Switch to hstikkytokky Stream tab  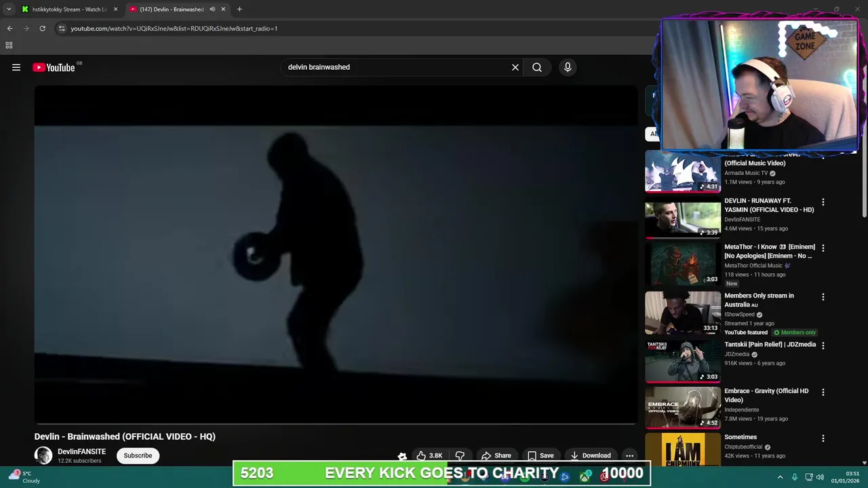coord(70,9)
